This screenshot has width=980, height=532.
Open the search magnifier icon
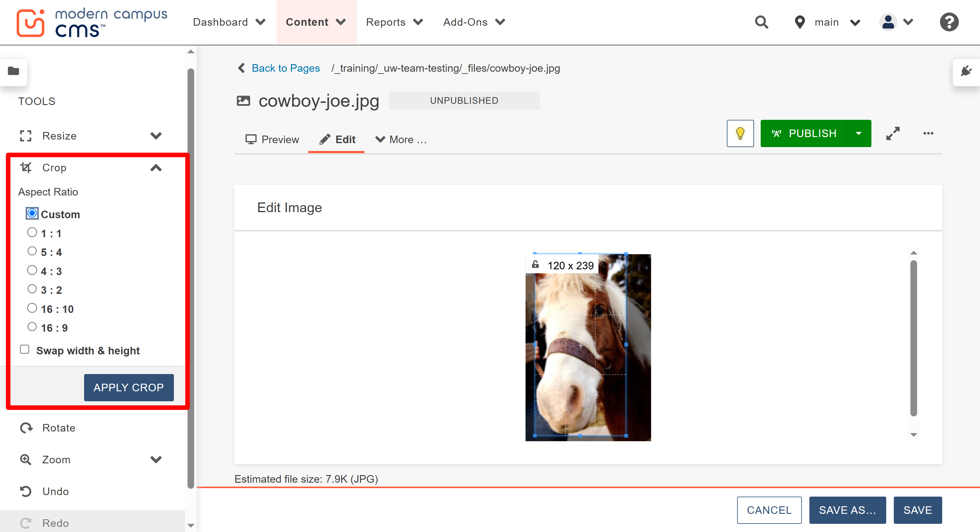click(x=762, y=22)
